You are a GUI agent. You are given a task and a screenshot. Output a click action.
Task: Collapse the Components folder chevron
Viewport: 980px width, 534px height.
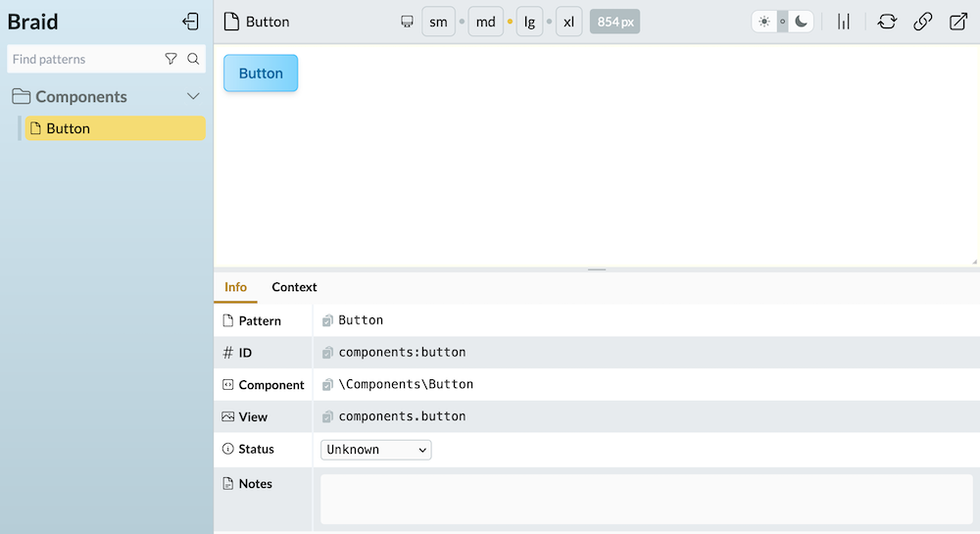(x=193, y=96)
